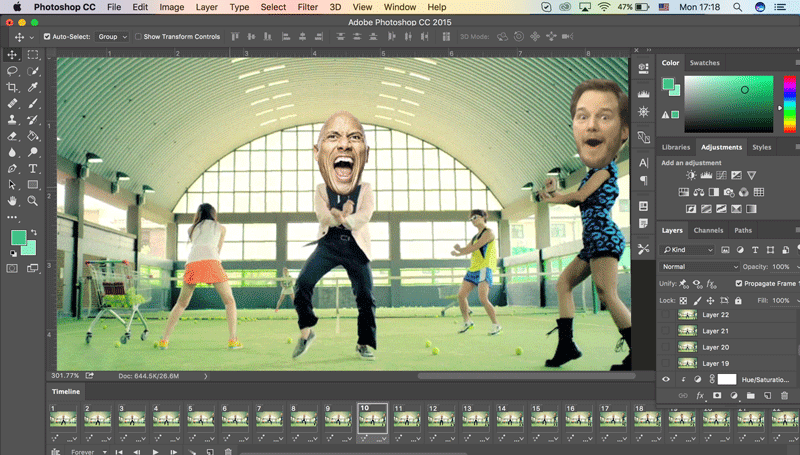
Task: Open the tool preset picker arrow
Action: click(31, 37)
